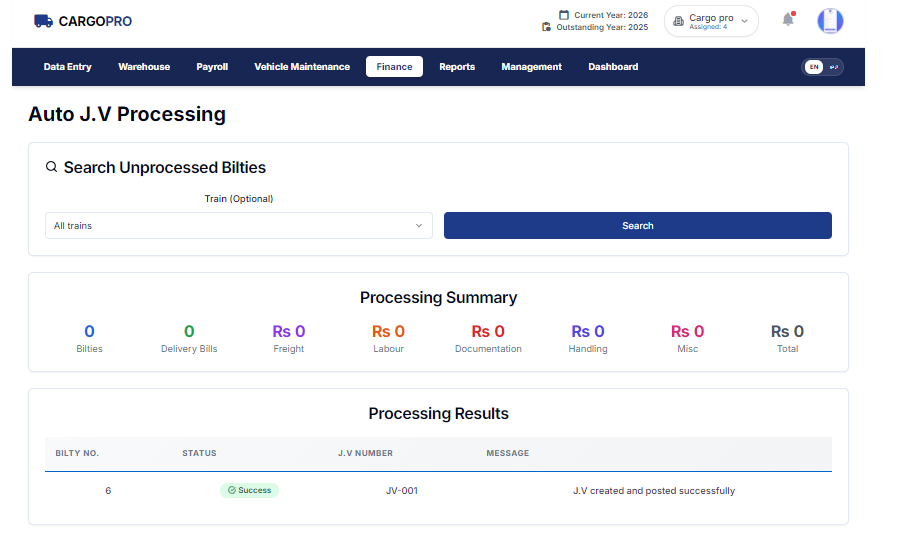Click the JV-001 journal voucher number

coord(402,490)
